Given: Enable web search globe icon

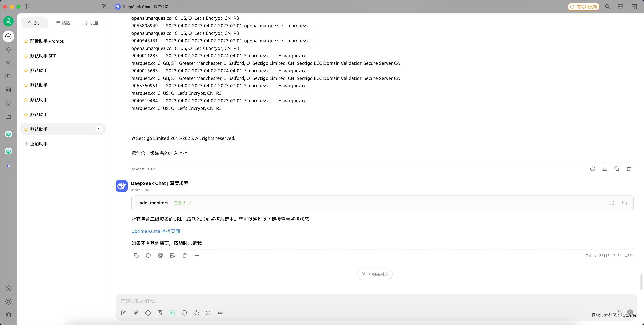Looking at the screenshot, I should (x=148, y=313).
